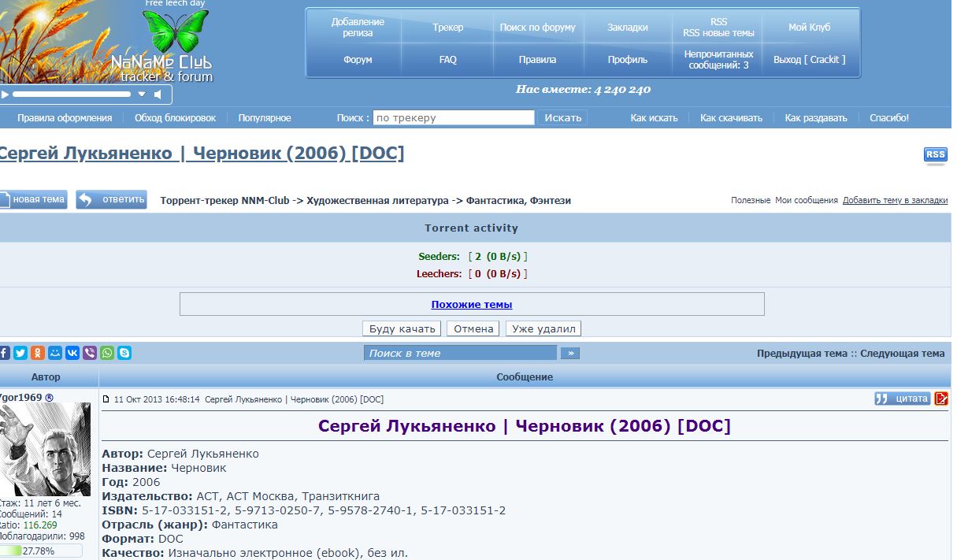
Task: Share the topic on VK
Action: (x=72, y=353)
